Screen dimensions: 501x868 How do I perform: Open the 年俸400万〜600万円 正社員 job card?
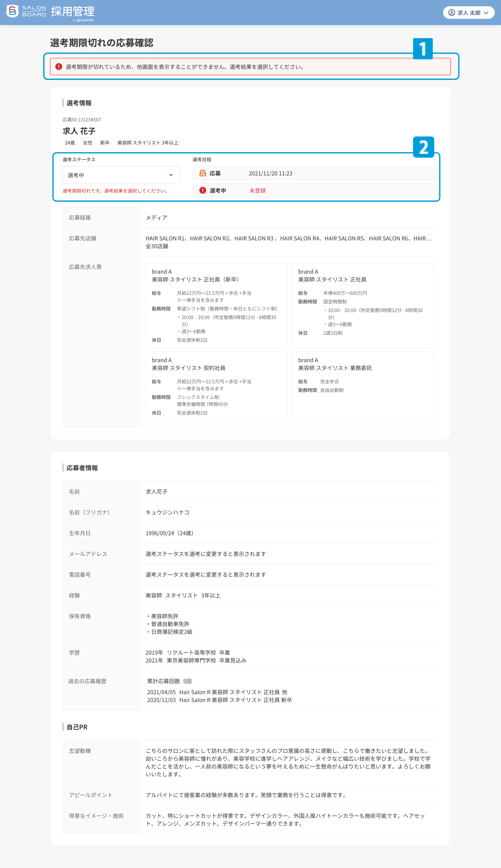tap(363, 305)
